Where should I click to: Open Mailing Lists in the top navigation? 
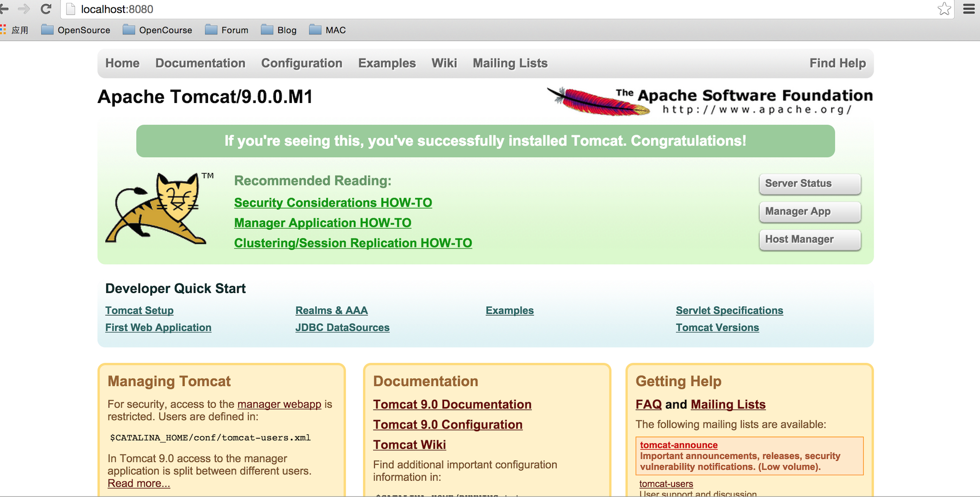coord(510,63)
